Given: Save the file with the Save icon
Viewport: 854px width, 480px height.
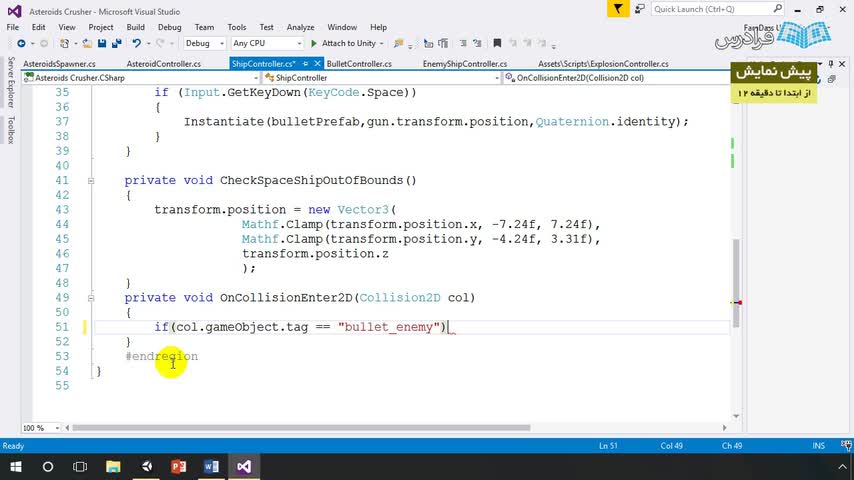Looking at the screenshot, I should (x=102, y=43).
